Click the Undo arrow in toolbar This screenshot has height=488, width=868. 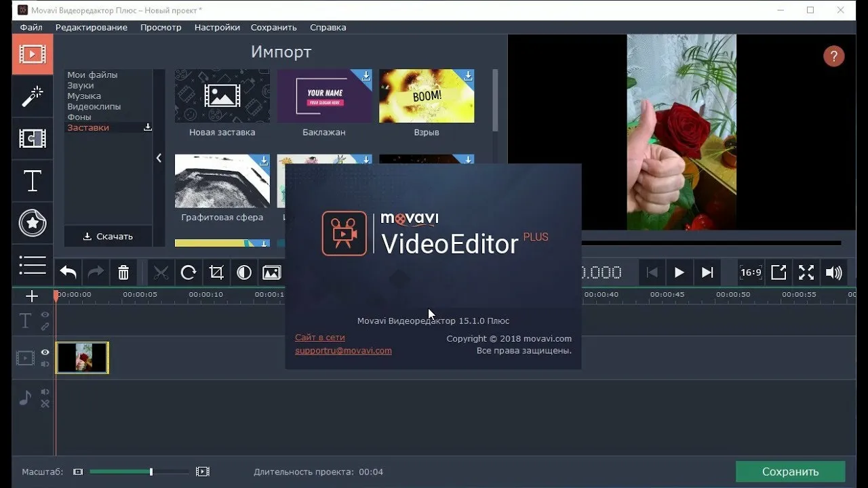68,272
